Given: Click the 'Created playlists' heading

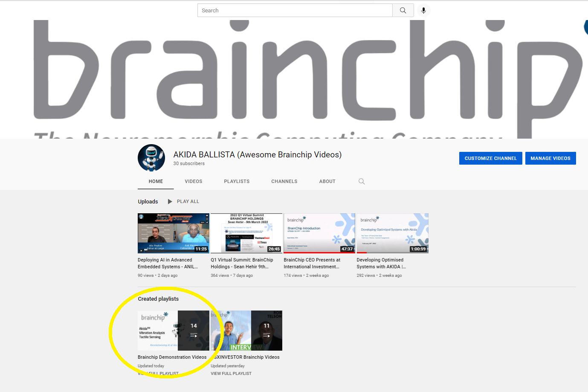Looking at the screenshot, I should 158,299.
